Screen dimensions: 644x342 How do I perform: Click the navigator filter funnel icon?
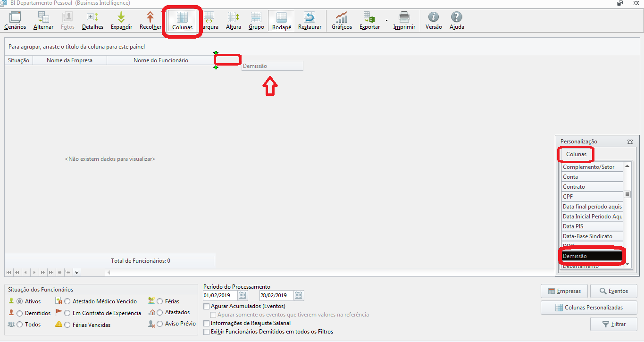tap(76, 272)
